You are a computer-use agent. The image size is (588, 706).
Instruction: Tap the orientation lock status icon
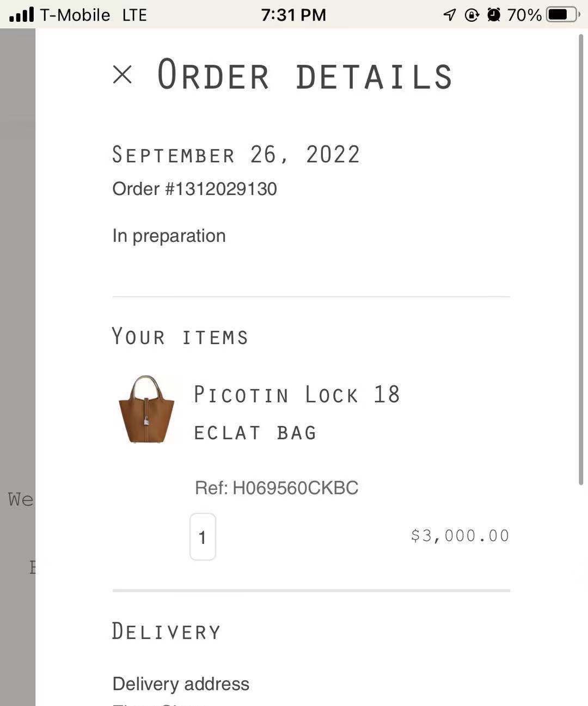coord(471,15)
